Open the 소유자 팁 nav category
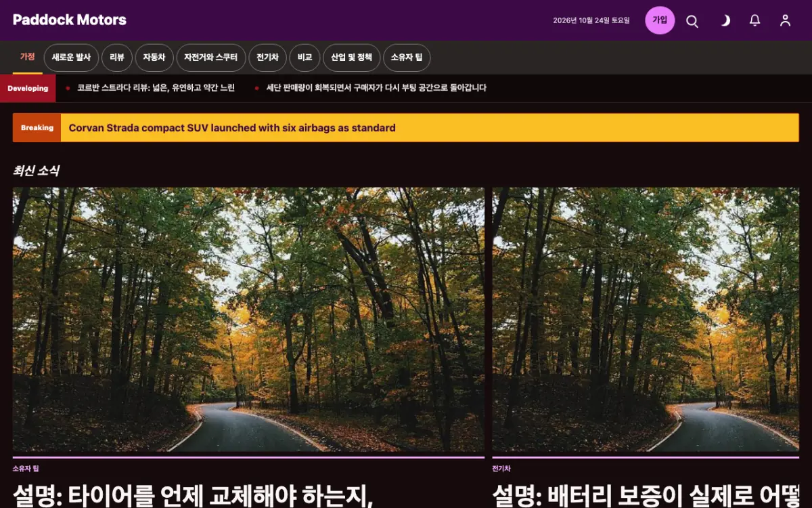 [x=407, y=58]
